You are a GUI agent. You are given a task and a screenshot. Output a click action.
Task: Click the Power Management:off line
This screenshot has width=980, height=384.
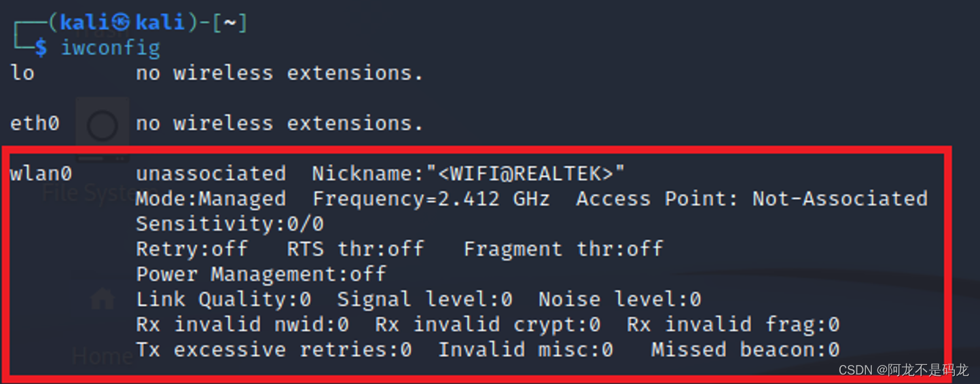pos(261,274)
